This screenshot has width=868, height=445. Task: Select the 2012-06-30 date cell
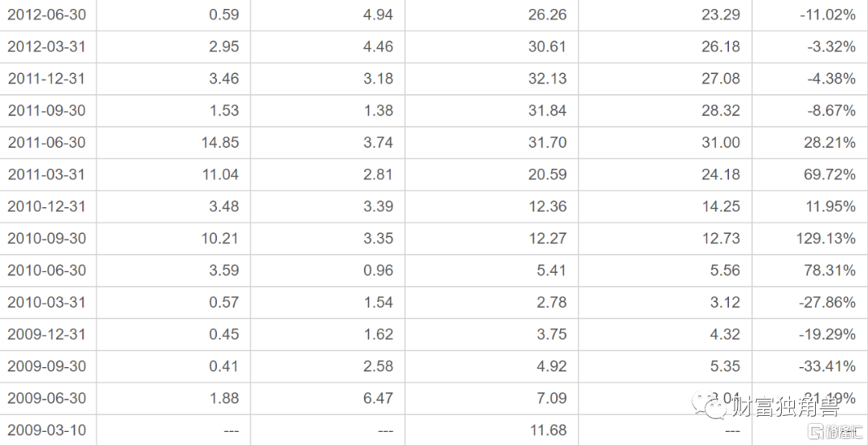point(48,15)
